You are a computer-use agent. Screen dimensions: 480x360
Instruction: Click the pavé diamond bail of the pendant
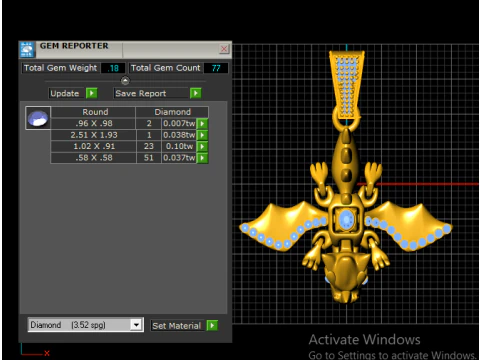tap(347, 85)
